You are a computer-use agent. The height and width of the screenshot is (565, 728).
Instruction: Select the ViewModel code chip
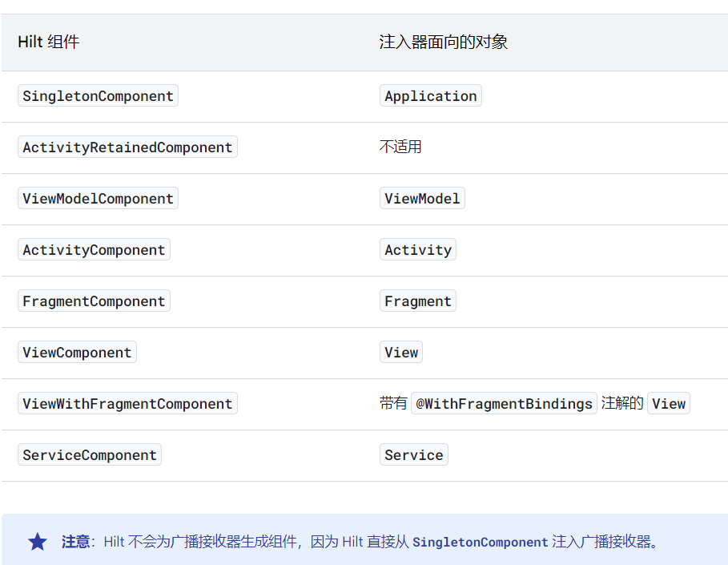coord(422,198)
